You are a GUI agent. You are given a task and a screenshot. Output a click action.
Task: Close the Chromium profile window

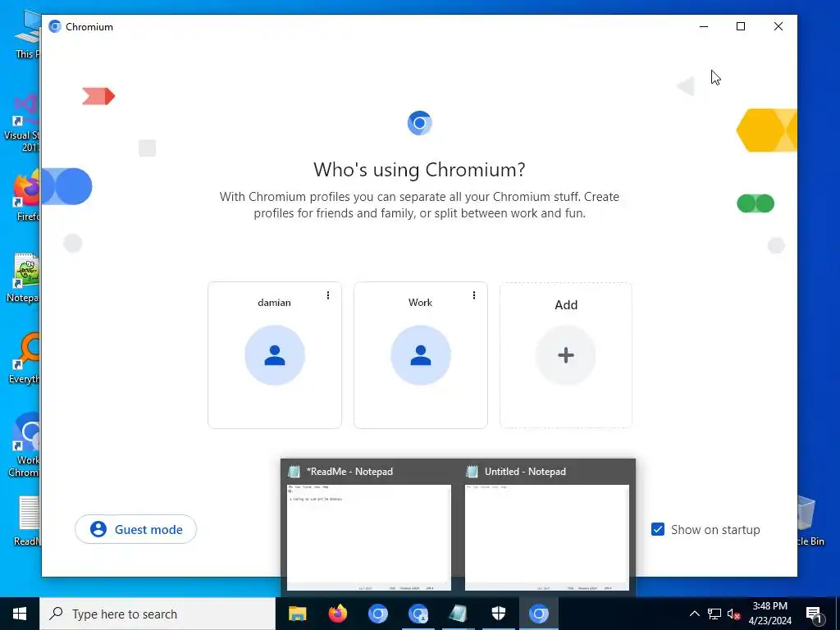(778, 26)
